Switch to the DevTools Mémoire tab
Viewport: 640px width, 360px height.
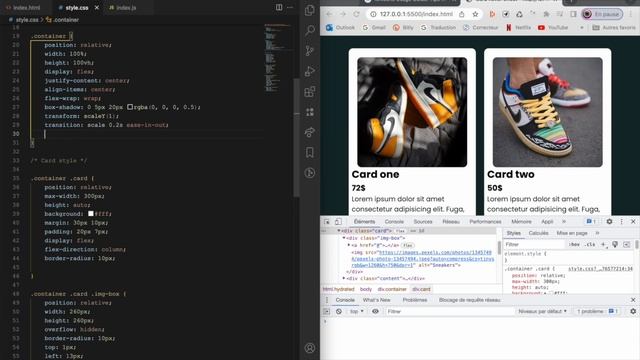coord(521,222)
